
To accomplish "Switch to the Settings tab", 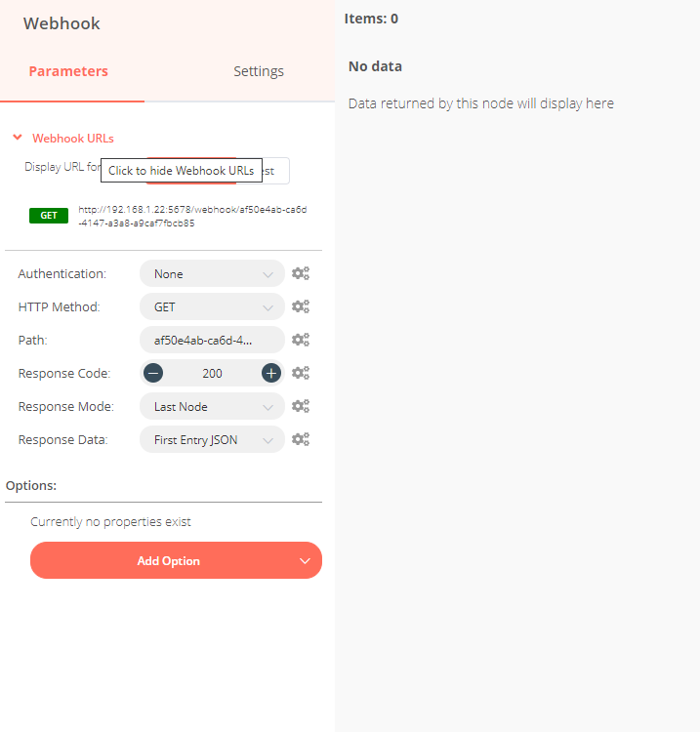I will click(259, 71).
